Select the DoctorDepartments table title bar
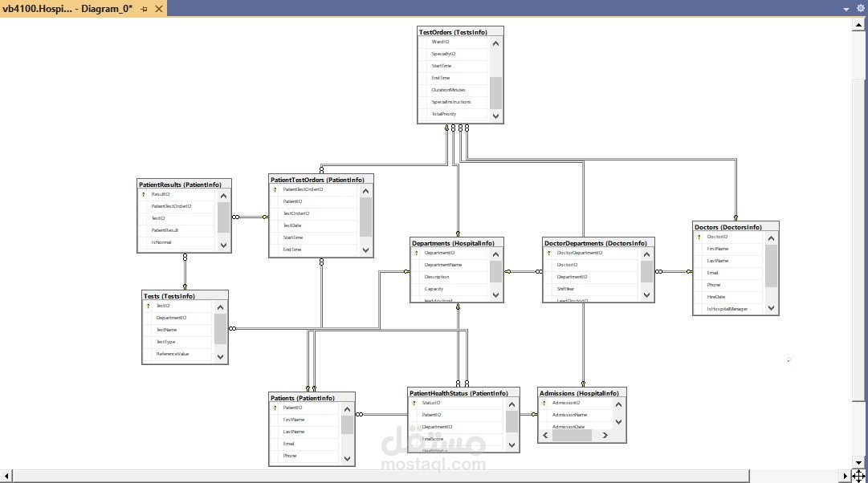 tap(598, 243)
